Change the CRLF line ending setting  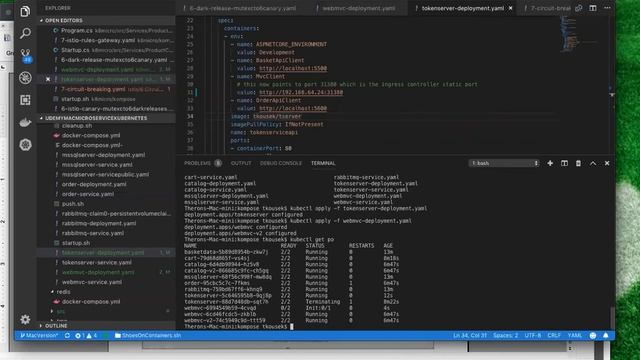[554, 336]
